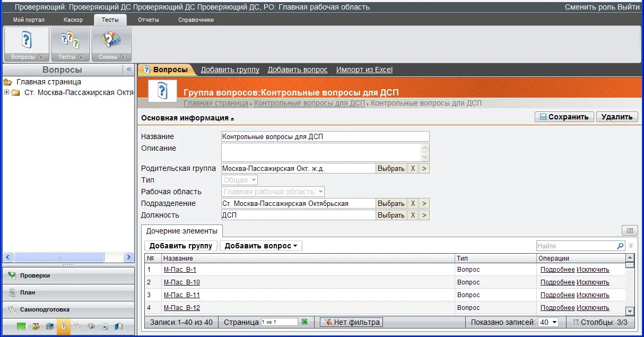Click the highlighted question card icon in strip
644x337 pixels.
pos(64,326)
